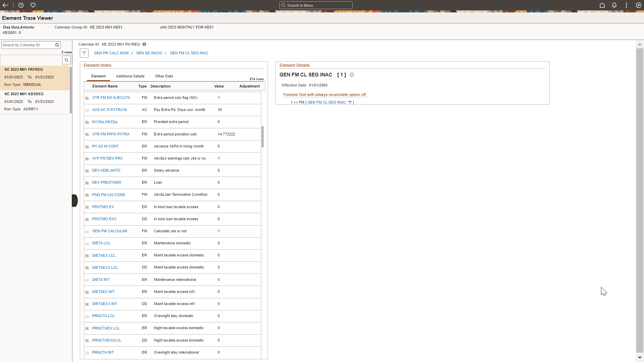Image resolution: width=644 pixels, height=362 pixels.
Task: Click the info circle icon next to GEN FM CL SEG INAC
Action: click(x=352, y=75)
